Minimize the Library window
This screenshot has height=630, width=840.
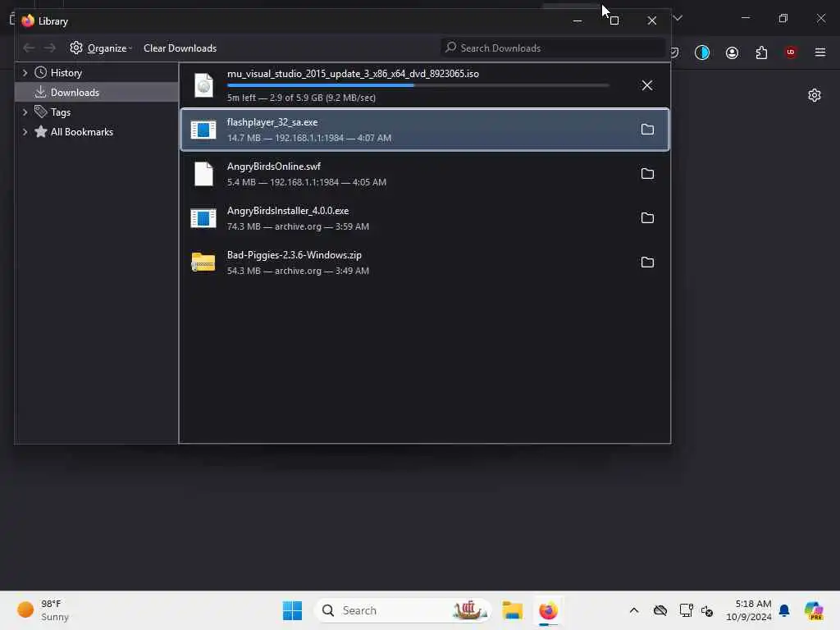577,21
